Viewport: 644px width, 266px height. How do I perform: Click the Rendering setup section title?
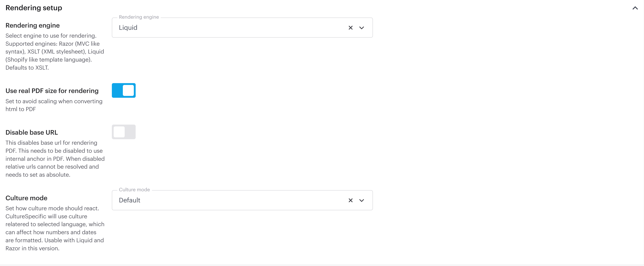pos(34,8)
